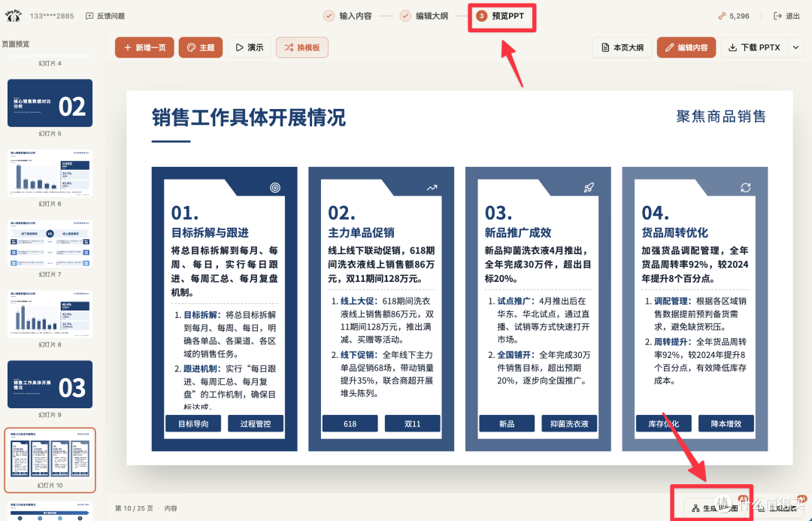Screen dimensions: 812x521
Task: Click the 新品推广成效 card heading
Action: [518, 232]
